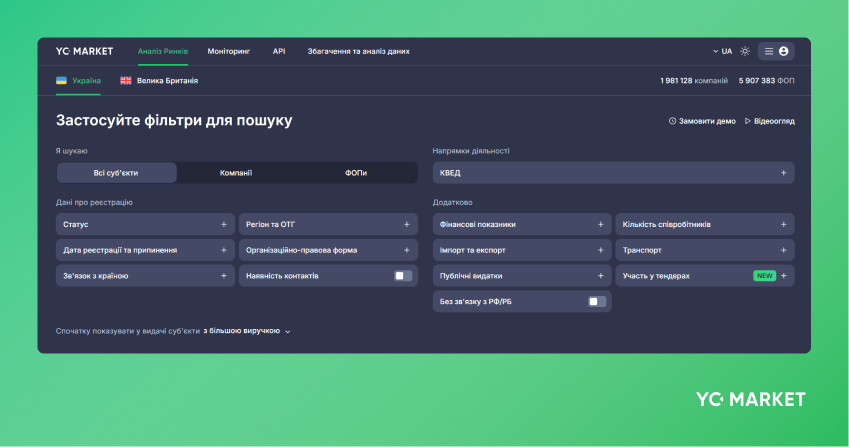Toggle Без зв'язку з РФ/РБ switch
This screenshot has width=849, height=447.
pos(596,301)
